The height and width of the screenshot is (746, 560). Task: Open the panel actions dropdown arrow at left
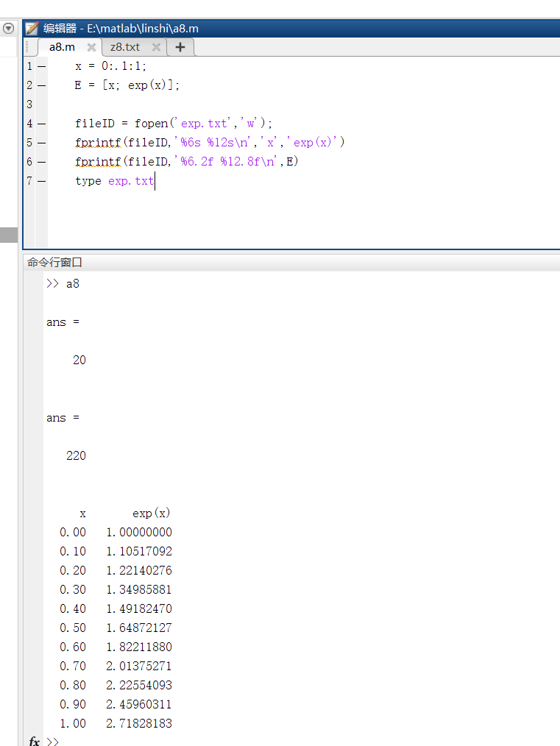coord(9,29)
